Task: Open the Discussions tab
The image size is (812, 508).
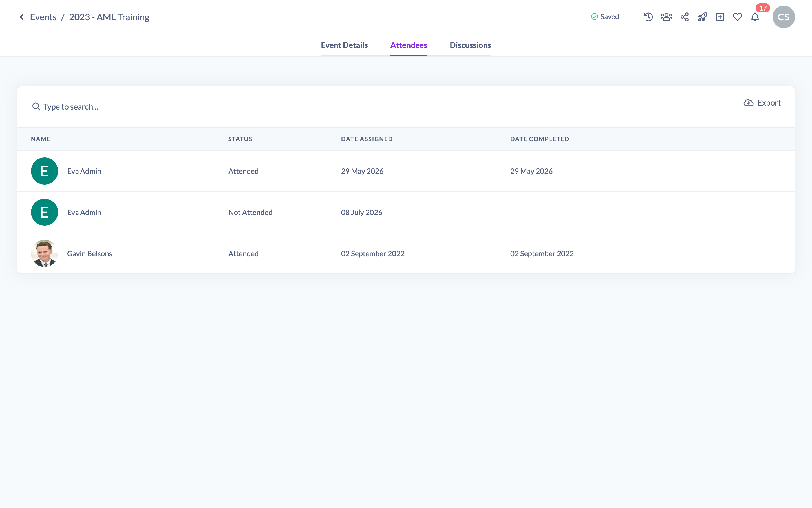Action: click(x=470, y=45)
